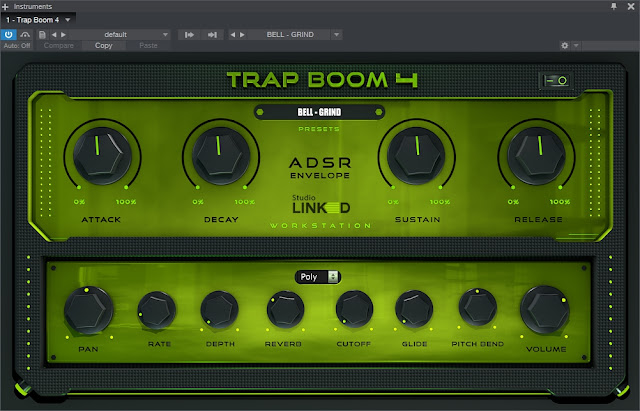
Task: Click the PRESETS label
Action: pos(319,129)
